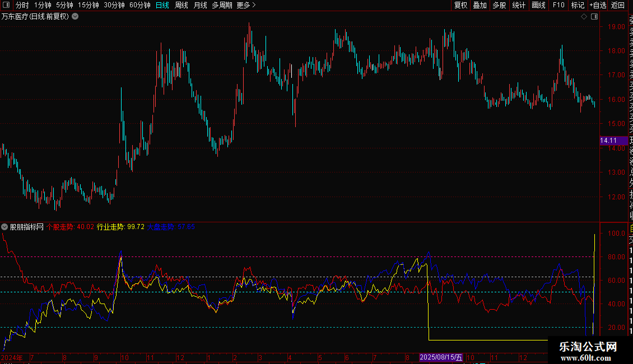
Task: Click the purple 14.11 price marker
Action: [613, 141]
